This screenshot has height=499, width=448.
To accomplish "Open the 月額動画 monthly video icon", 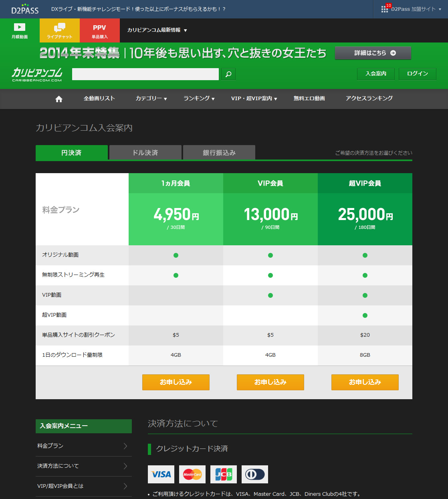I will (x=20, y=30).
